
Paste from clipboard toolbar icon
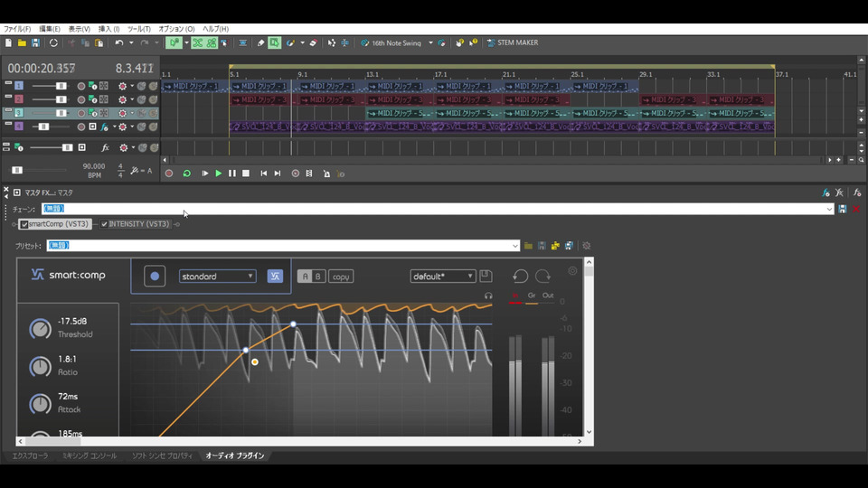99,42
